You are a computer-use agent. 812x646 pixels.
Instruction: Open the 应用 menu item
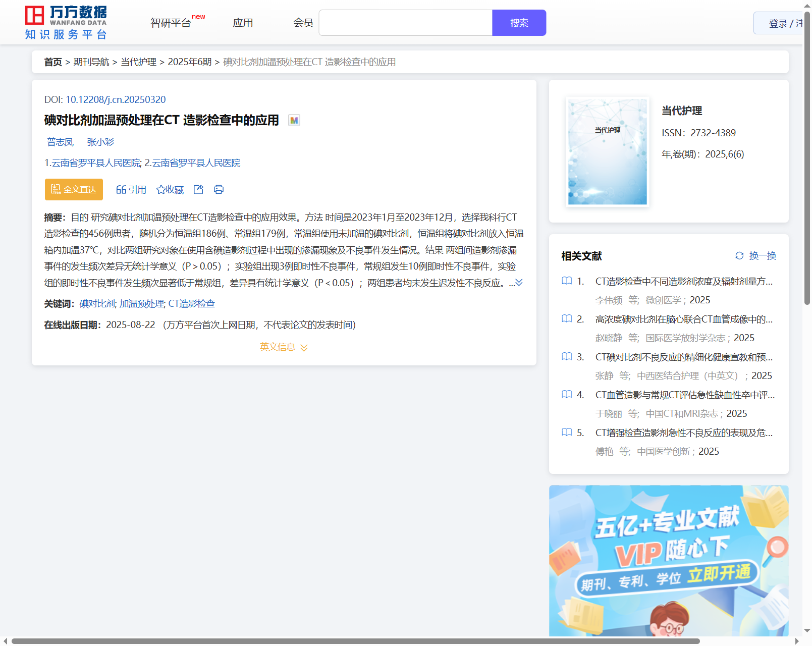243,23
